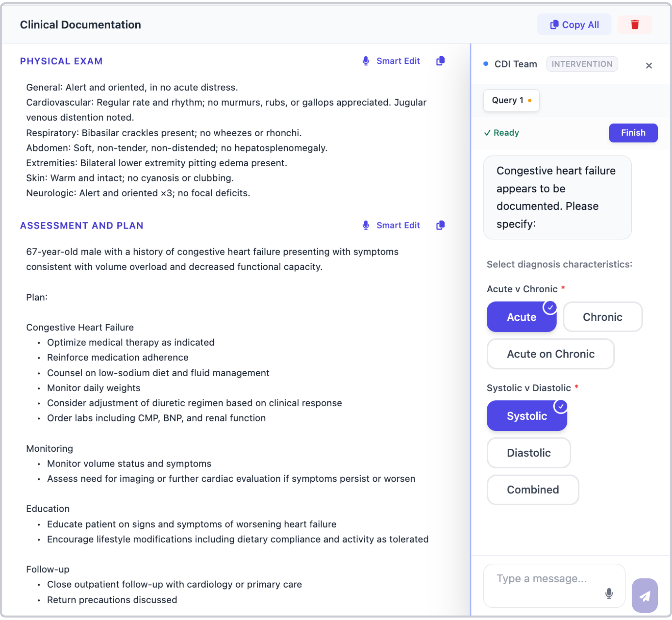The width and height of the screenshot is (672, 620).
Task: Close the CDI Team panel
Action: click(649, 65)
